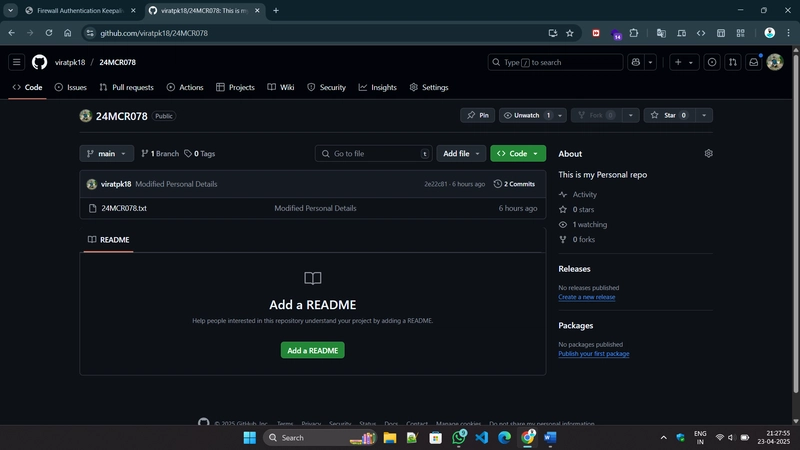
Task: Open the issues icon in header
Action: pos(712,62)
